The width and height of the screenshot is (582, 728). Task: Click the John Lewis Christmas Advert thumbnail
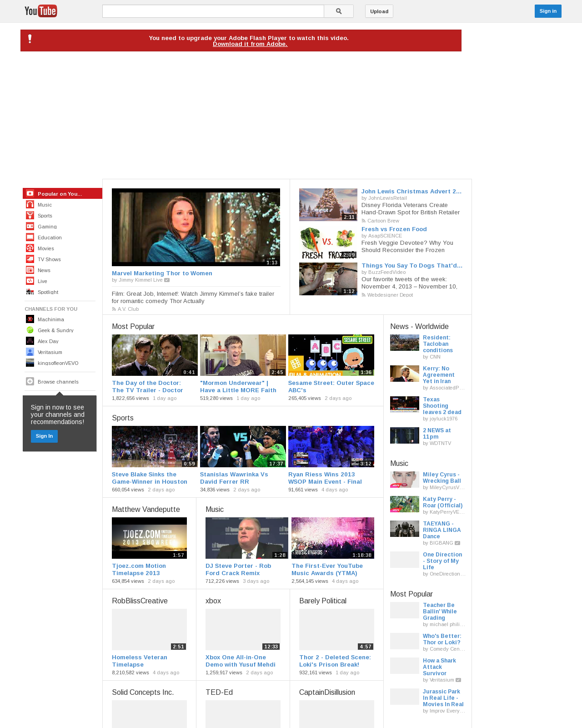point(328,205)
